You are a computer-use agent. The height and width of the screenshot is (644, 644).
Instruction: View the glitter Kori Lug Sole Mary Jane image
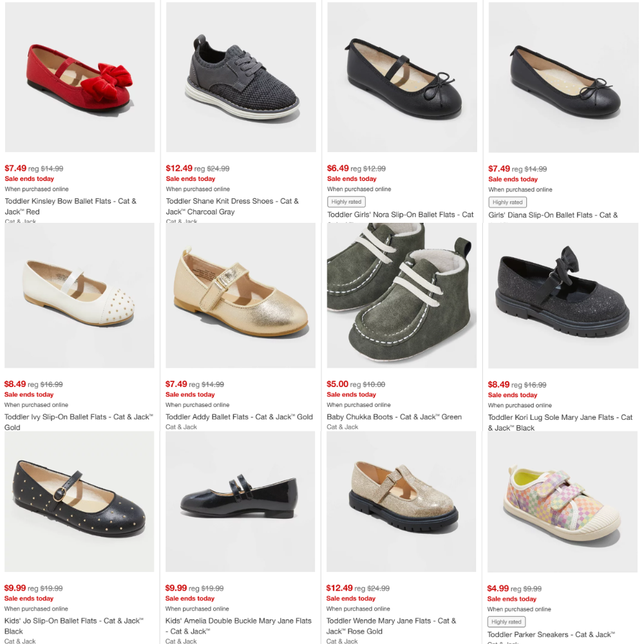pyautogui.click(x=563, y=296)
